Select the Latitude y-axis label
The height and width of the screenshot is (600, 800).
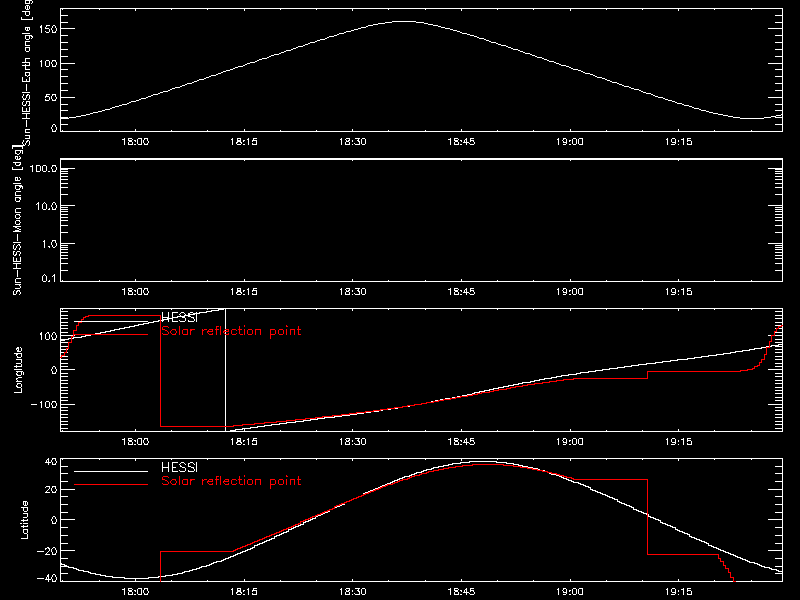point(24,520)
